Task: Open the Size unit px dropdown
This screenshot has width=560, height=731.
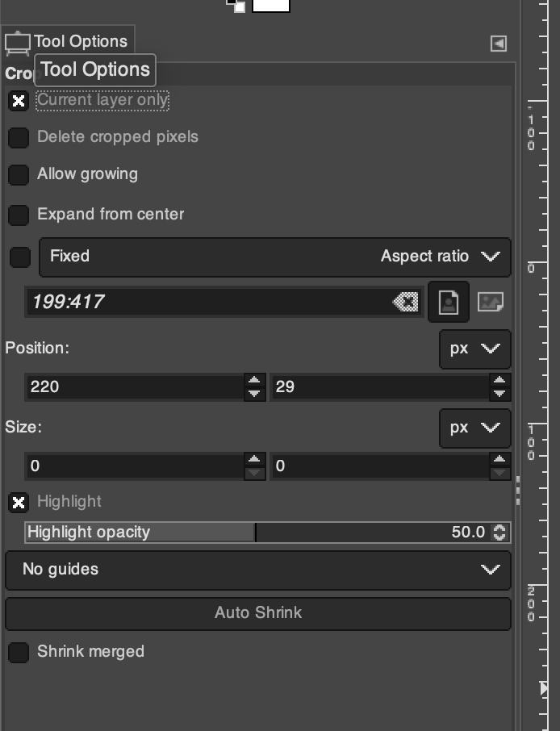Action: point(474,428)
